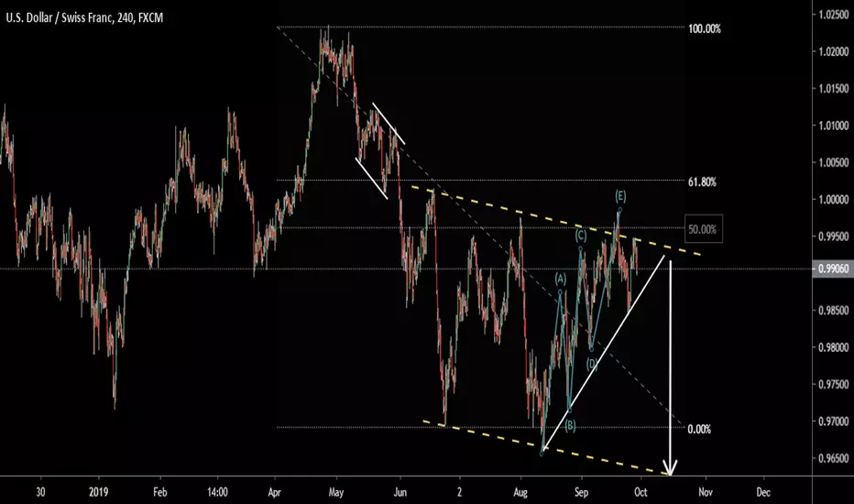Click the 1.02500 price axis label
The height and width of the screenshot is (504, 854).
click(834, 15)
